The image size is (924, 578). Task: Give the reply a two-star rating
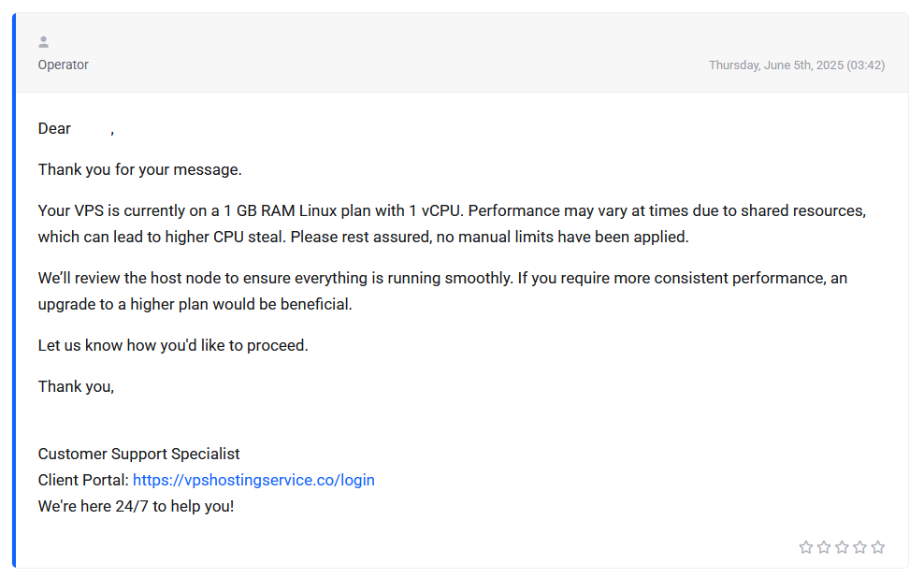click(824, 547)
